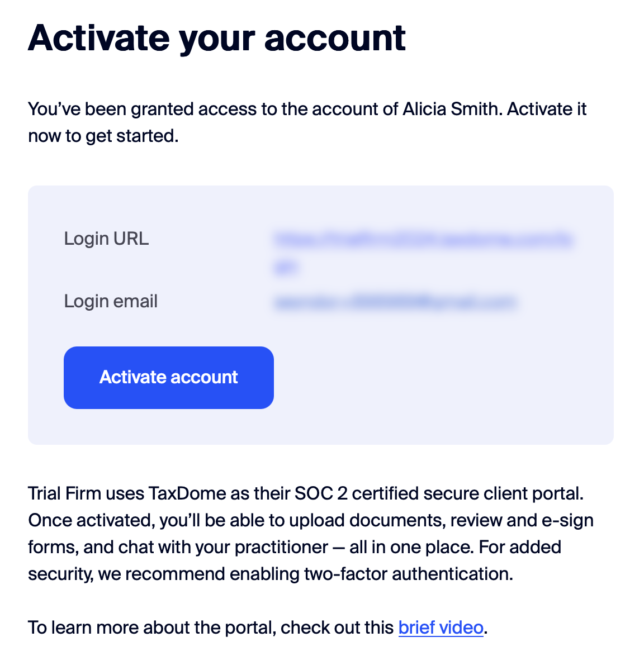Click the Login URL label
Image resolution: width=644 pixels, height=656 pixels.
click(106, 239)
